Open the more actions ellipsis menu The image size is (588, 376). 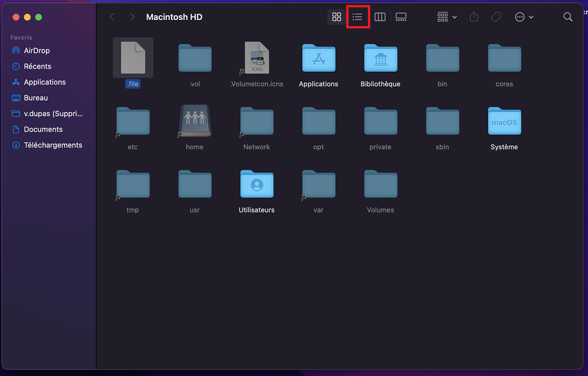click(x=524, y=17)
